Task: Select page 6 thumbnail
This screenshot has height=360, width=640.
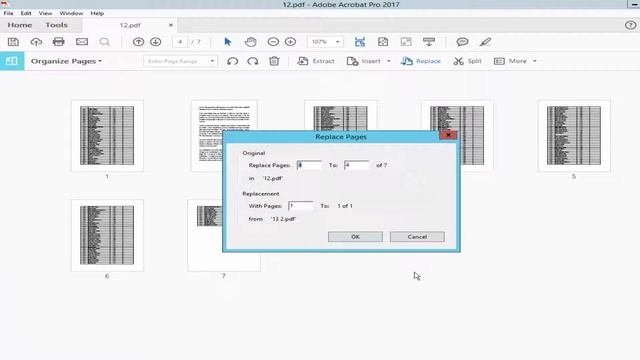Action: coord(107,235)
